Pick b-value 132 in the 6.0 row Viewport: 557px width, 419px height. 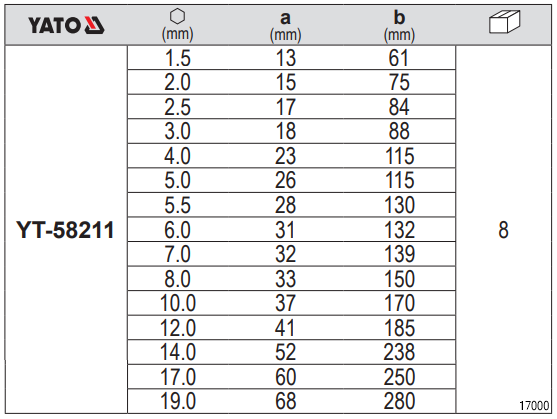click(x=400, y=230)
